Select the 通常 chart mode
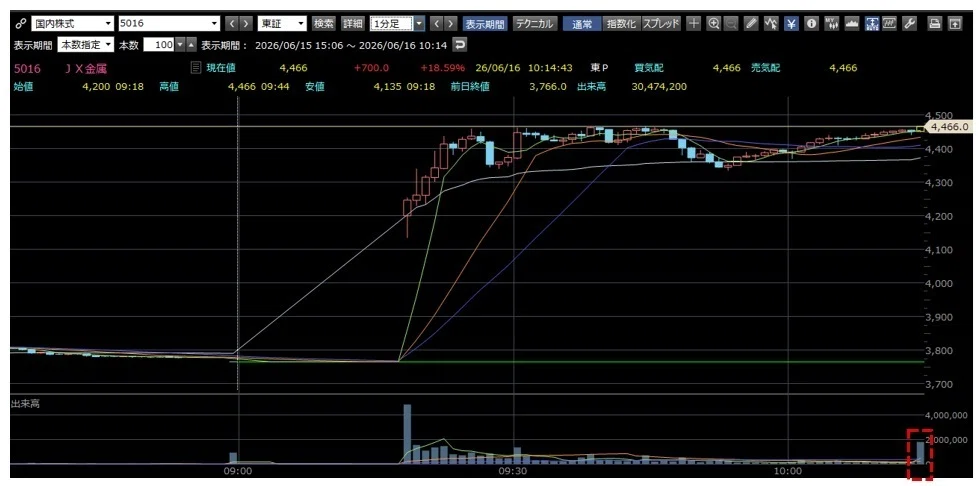Screen dimensions: 979x486 coord(582,24)
